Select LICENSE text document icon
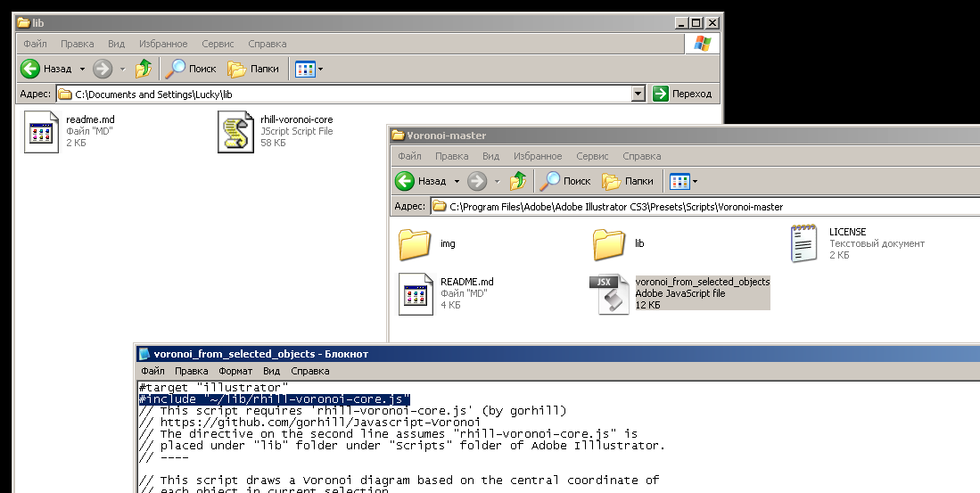This screenshot has height=493, width=980. tap(803, 243)
